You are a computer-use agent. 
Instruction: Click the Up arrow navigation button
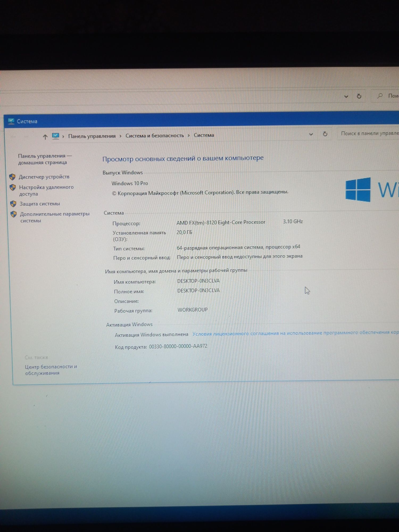pos(45,137)
